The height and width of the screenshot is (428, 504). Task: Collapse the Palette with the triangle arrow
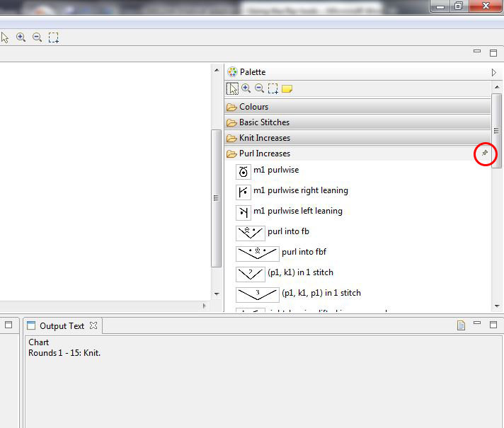(493, 72)
